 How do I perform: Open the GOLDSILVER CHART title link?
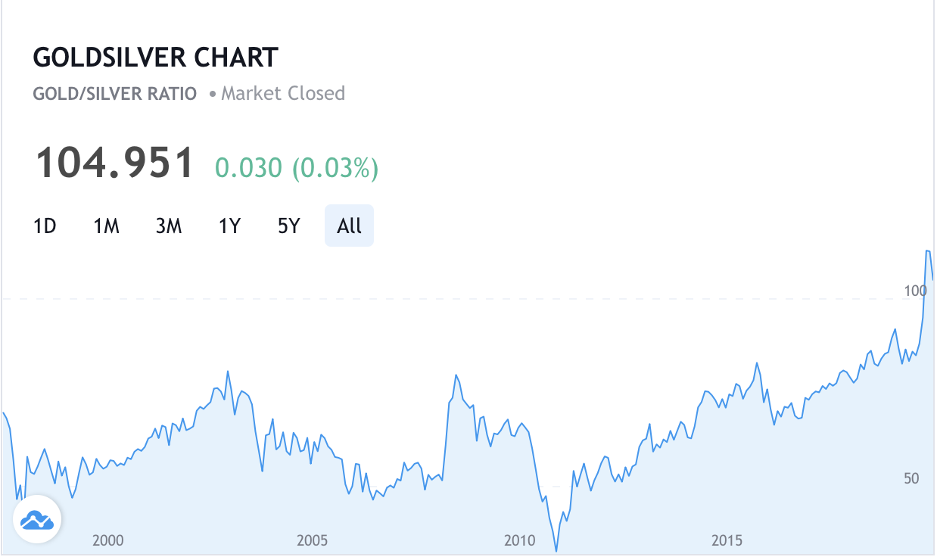pos(156,58)
